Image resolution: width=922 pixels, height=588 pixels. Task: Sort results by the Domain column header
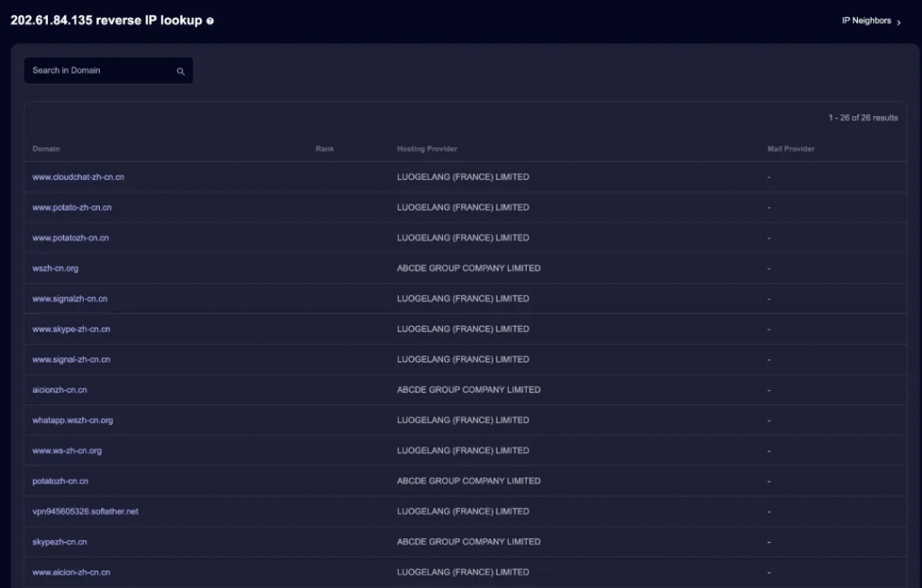click(x=46, y=149)
